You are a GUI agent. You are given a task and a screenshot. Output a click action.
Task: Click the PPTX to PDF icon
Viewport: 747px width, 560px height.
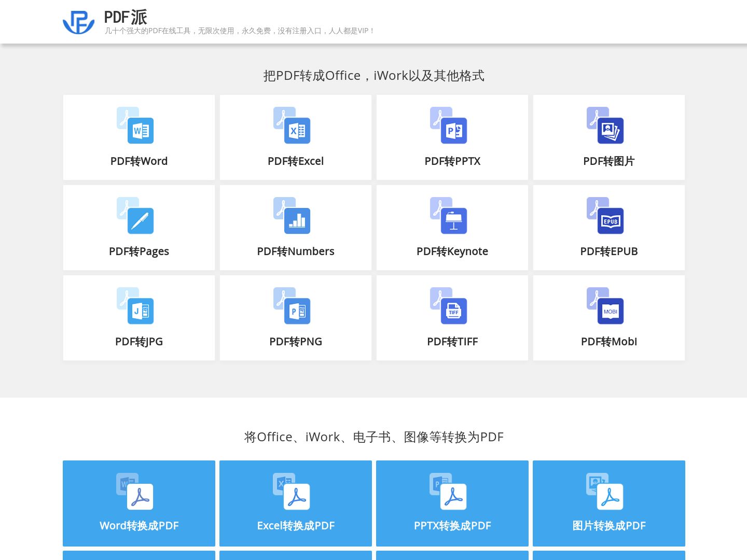(x=448, y=491)
